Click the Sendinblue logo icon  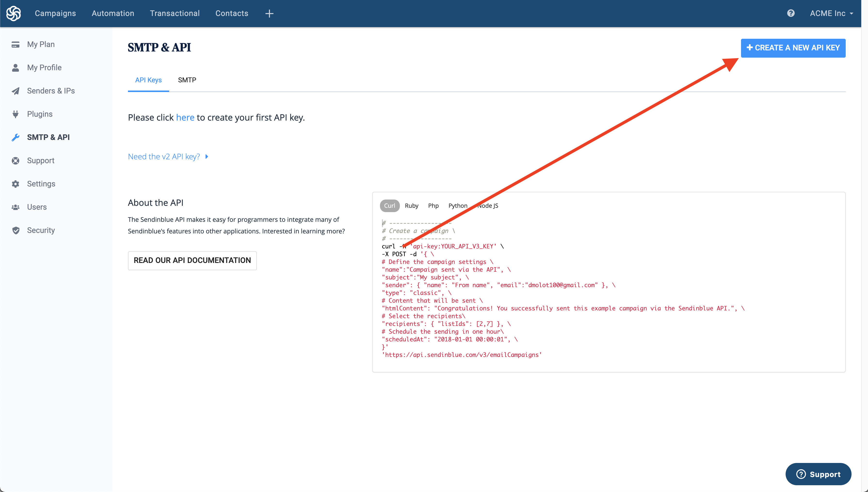pos(14,14)
